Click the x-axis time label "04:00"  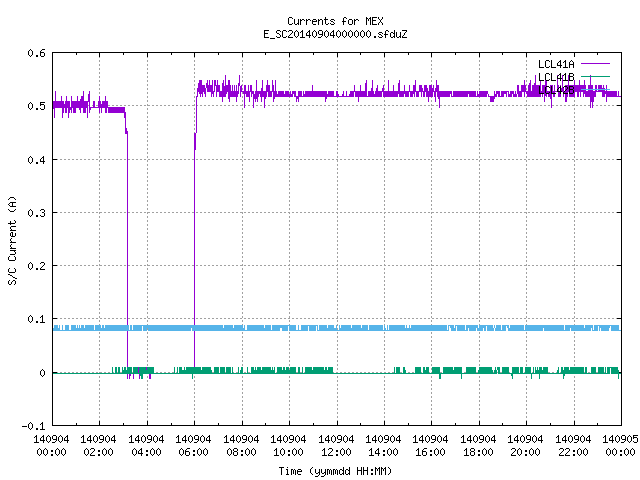[146, 452]
